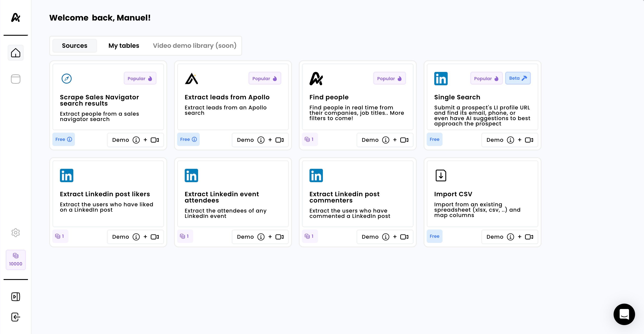Switch to the My tables tab

123,46
